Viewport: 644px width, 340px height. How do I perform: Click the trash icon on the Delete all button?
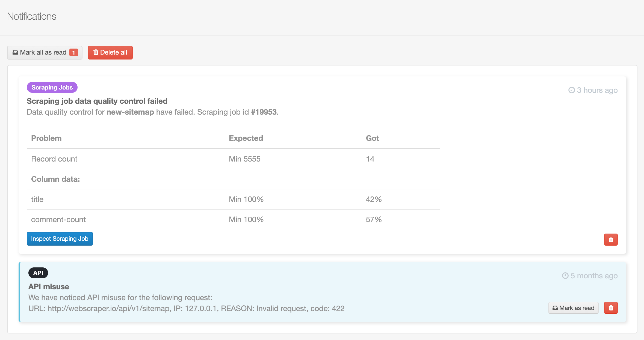[x=96, y=52]
